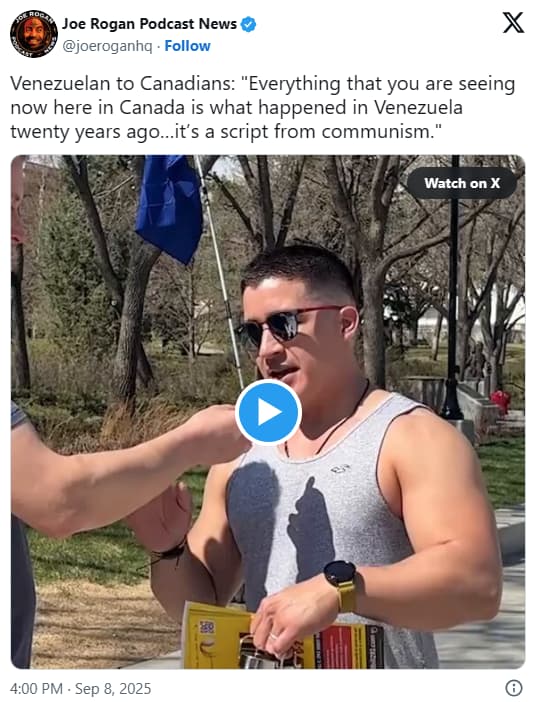Click the blue flag in the video
This screenshot has width=537, height=702.
[169, 207]
